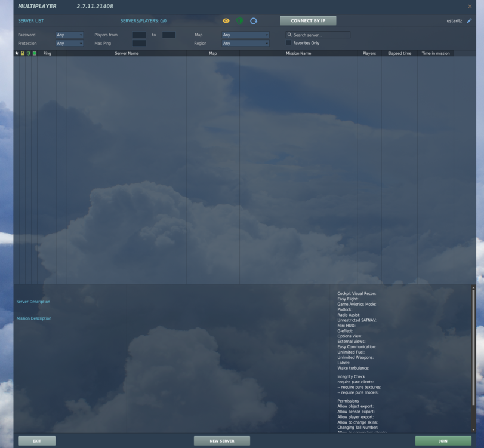Click the Integrity Check heading
484x448 pixels.
click(x=351, y=376)
